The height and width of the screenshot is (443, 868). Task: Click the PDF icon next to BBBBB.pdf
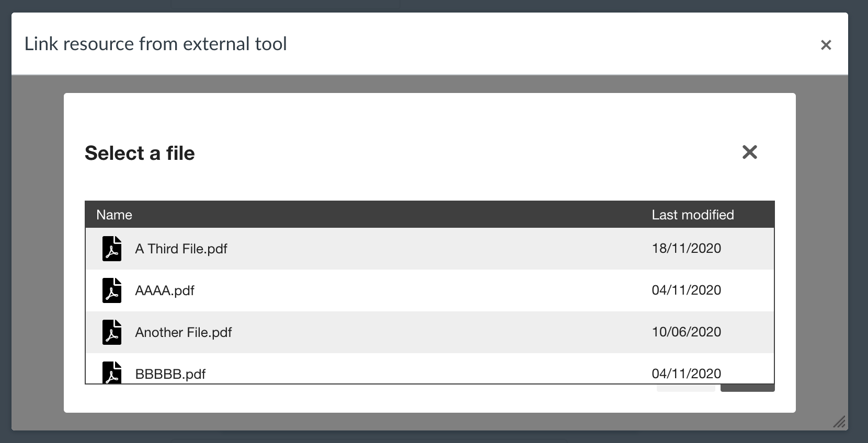click(x=112, y=374)
